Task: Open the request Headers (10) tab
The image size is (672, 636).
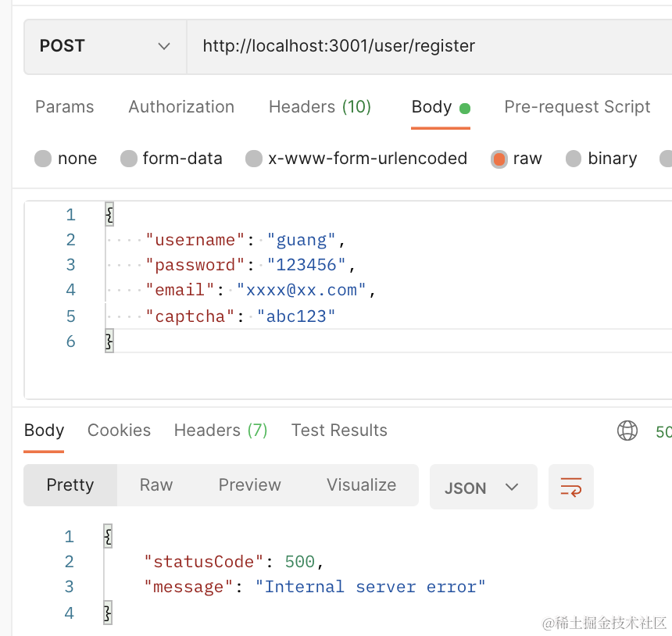Action: 320,107
